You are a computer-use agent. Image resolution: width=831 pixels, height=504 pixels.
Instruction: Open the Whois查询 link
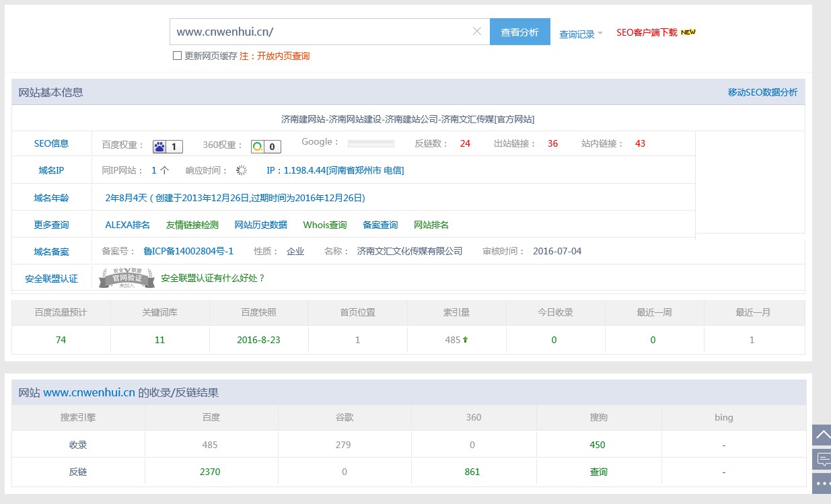click(x=324, y=225)
